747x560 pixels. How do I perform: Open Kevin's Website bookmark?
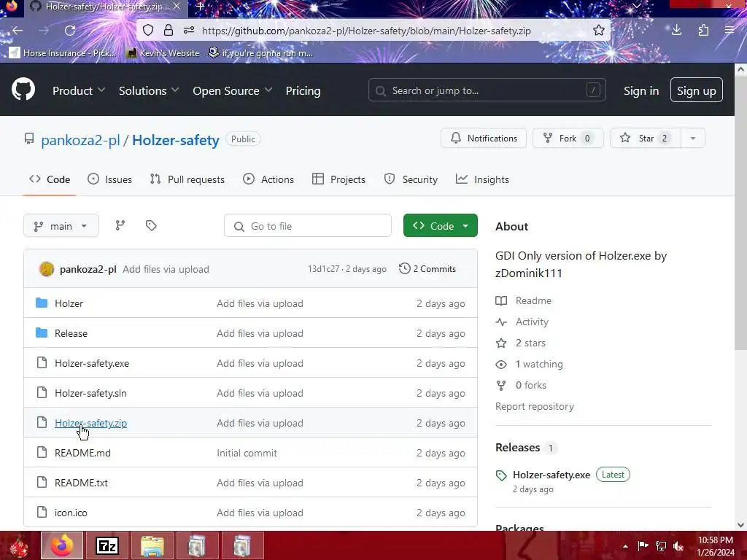[x=164, y=52]
